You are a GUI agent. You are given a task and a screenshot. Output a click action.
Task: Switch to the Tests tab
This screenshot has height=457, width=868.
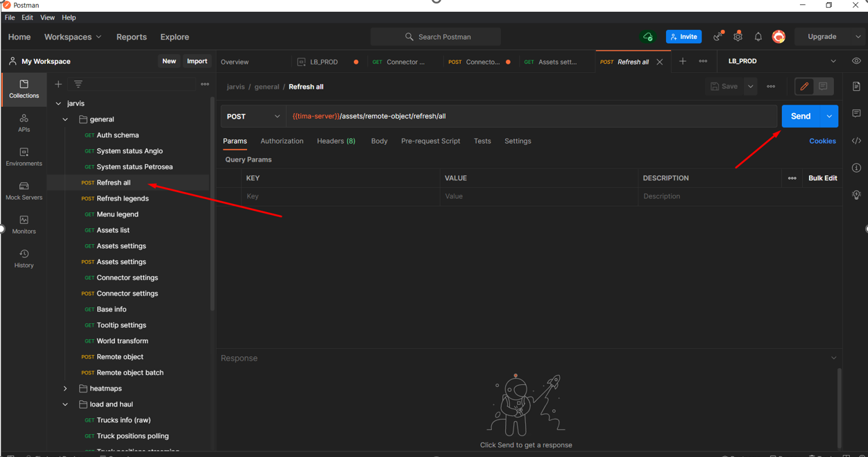482,141
